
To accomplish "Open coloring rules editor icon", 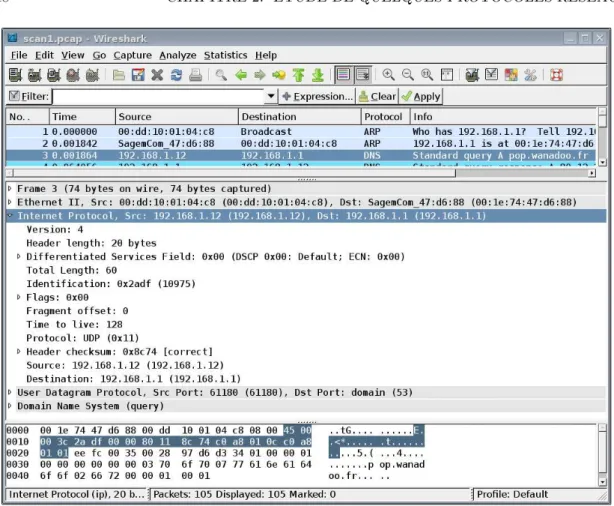I will [511, 75].
